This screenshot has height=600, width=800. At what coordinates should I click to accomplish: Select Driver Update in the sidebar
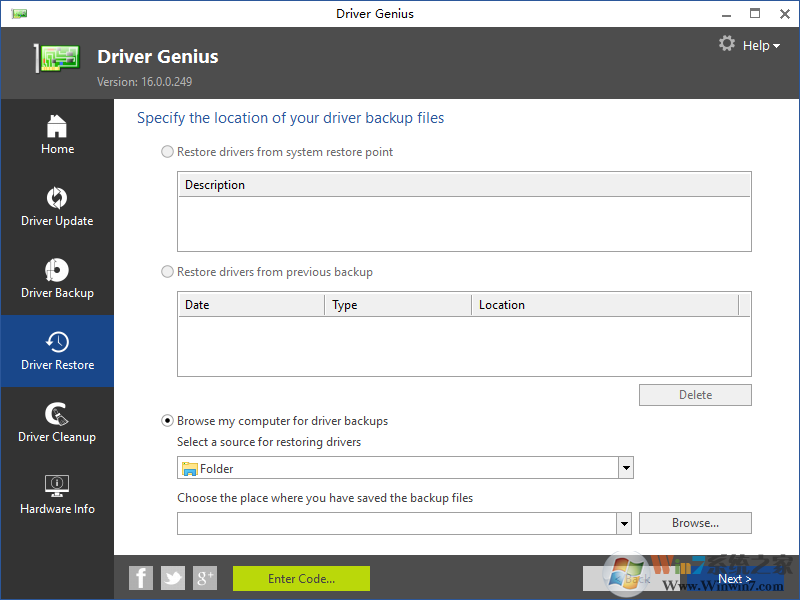(x=57, y=207)
